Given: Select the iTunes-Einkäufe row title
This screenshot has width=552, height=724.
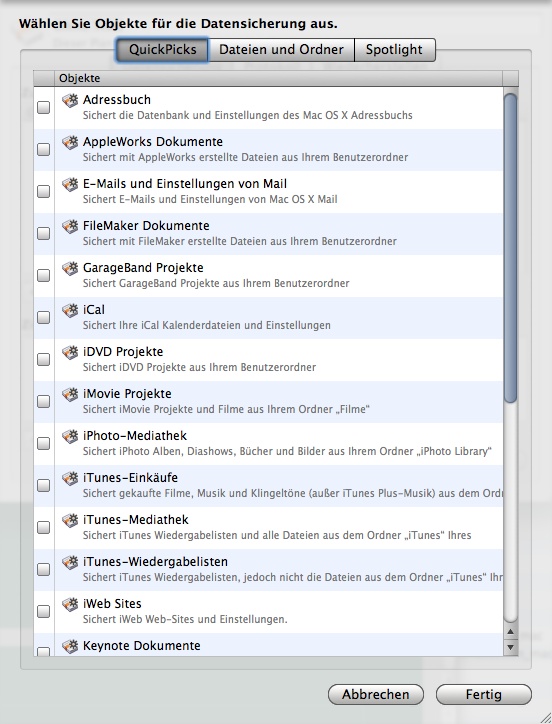Looking at the screenshot, I should tap(130, 478).
